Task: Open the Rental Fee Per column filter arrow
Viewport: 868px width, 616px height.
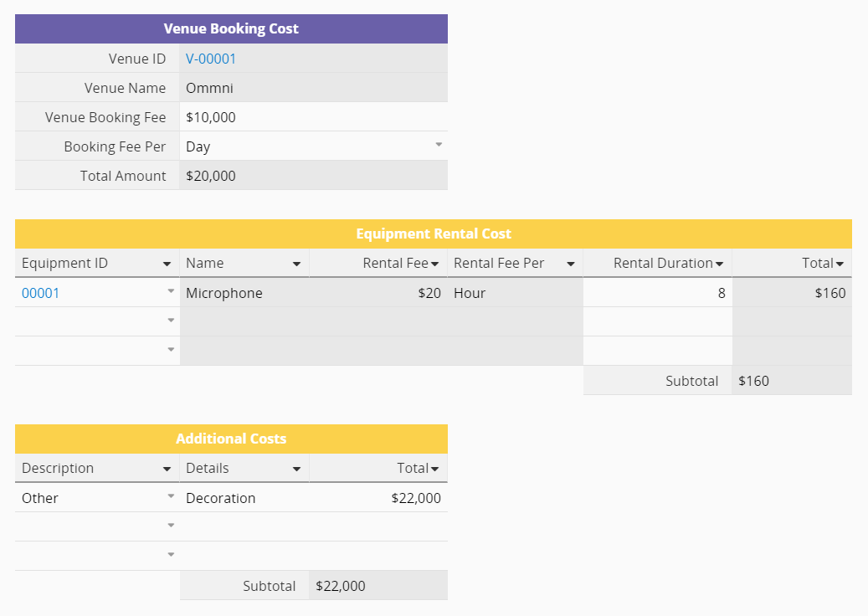Action: point(570,264)
